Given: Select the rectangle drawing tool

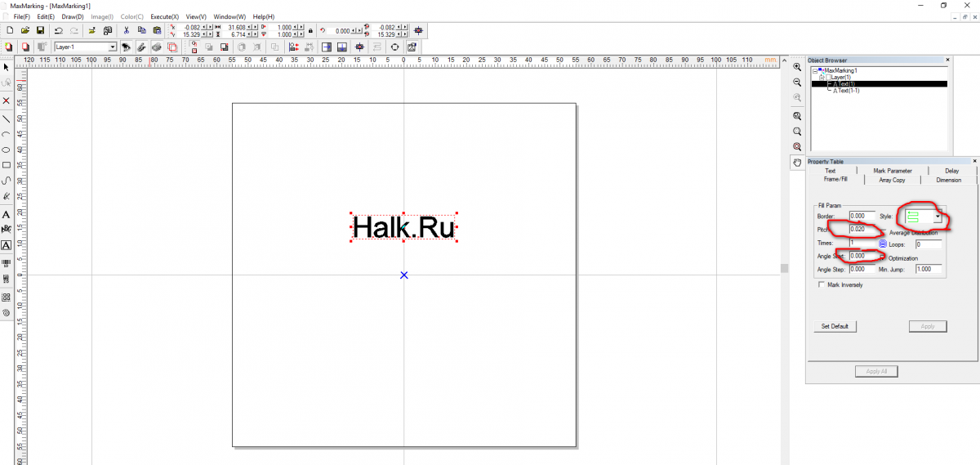Looking at the screenshot, I should click(7, 165).
